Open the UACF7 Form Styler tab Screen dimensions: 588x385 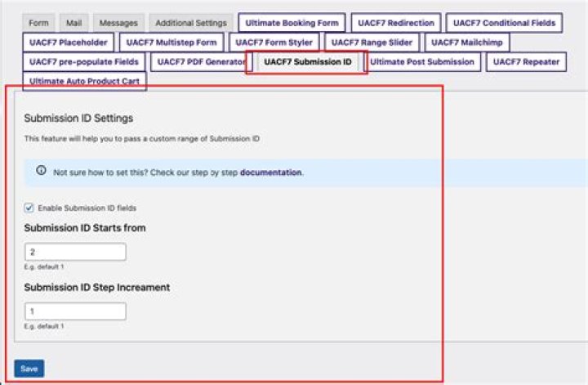click(x=274, y=43)
